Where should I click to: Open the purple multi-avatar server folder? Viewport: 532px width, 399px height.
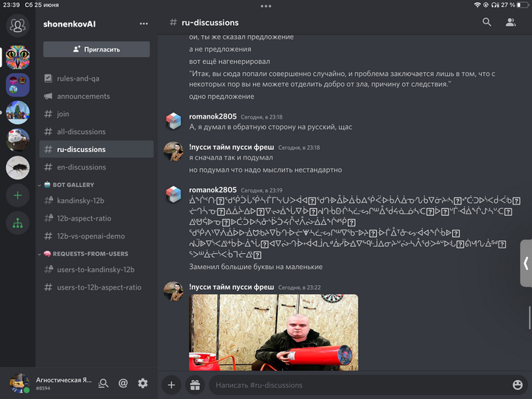(17, 85)
